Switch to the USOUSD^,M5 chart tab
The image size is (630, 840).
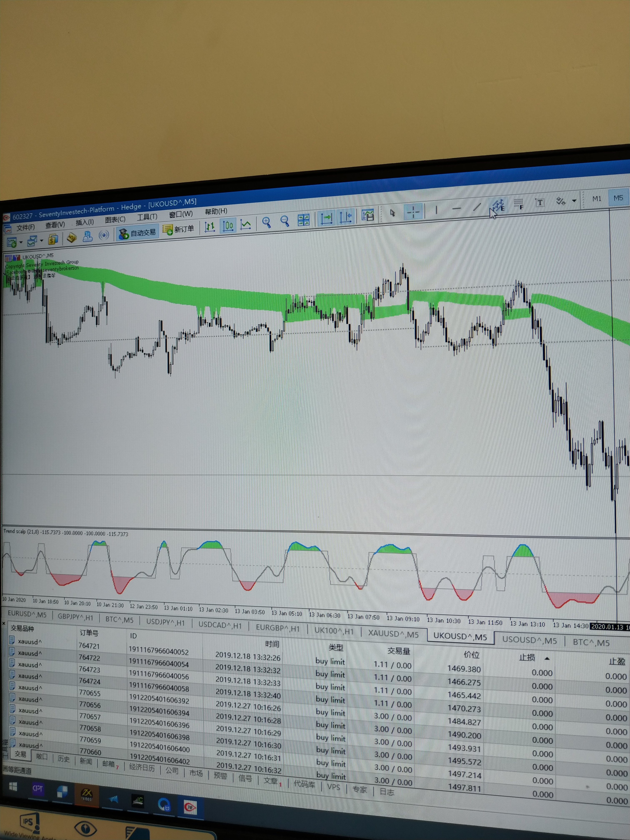point(529,640)
